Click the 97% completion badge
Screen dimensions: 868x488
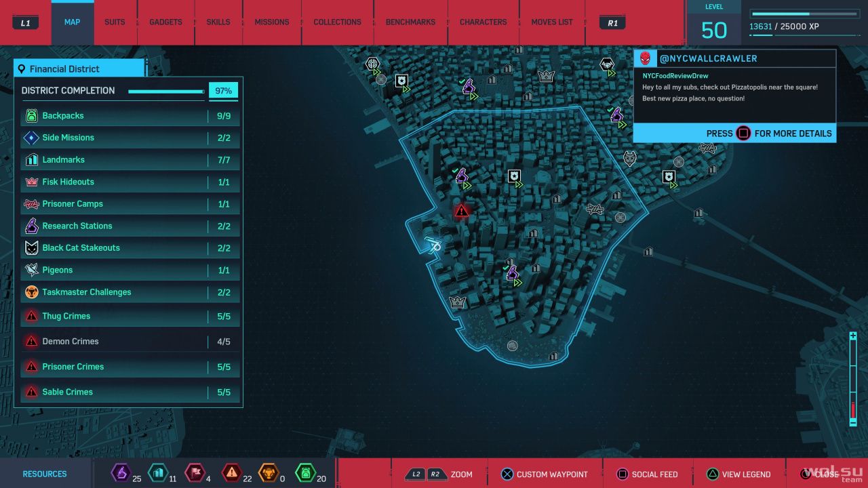(223, 91)
